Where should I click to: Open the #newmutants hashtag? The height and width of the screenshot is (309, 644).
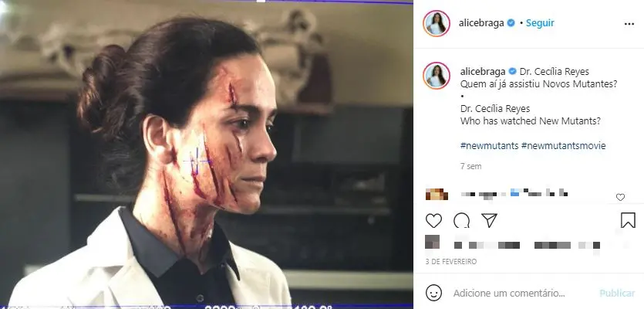point(488,145)
